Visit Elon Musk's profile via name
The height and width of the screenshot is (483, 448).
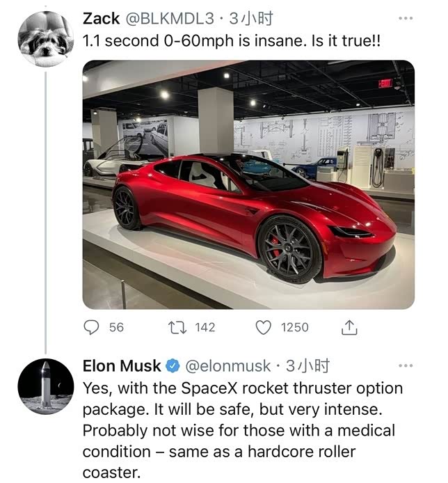[x=122, y=365]
